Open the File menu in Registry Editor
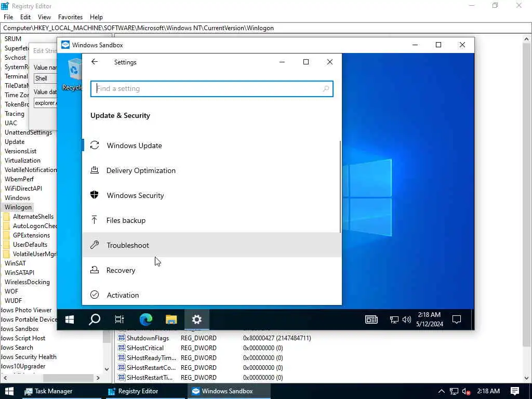Screen dimensions: 532x399 (8, 17)
